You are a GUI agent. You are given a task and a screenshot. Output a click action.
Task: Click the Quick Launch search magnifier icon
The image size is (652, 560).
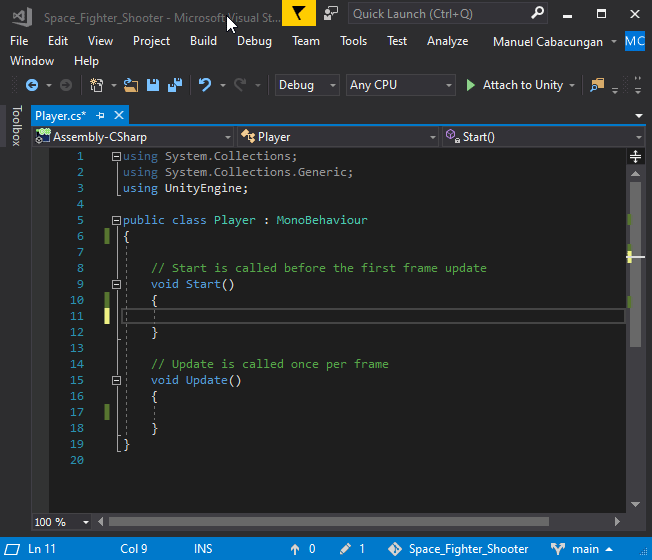[538, 14]
